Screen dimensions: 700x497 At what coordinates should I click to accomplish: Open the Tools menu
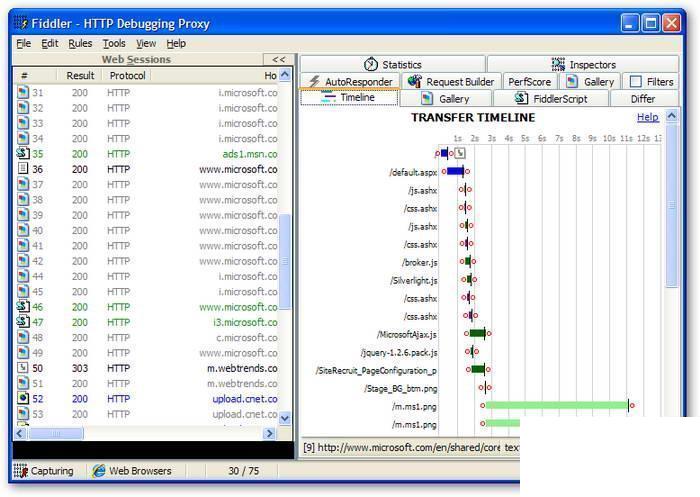(x=114, y=43)
